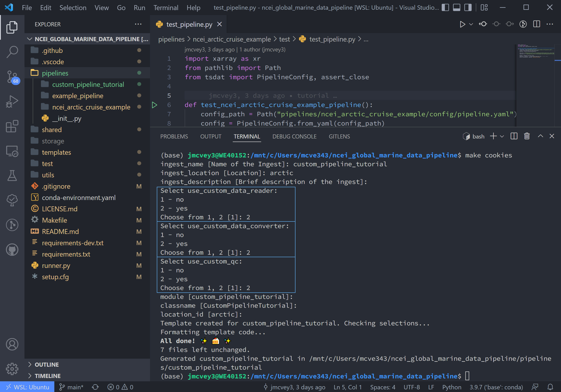
Task: Switch to the PROBLEMS tab
Action: (174, 136)
